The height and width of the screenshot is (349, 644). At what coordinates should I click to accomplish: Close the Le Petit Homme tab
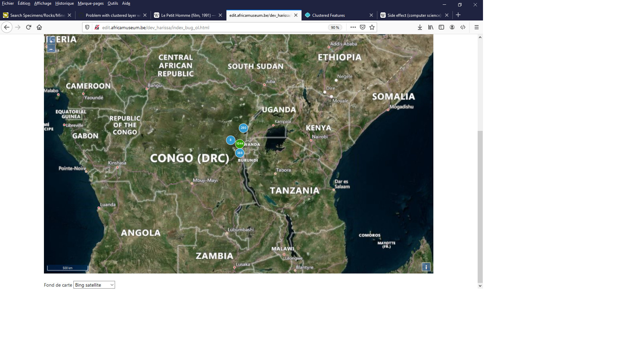220,15
